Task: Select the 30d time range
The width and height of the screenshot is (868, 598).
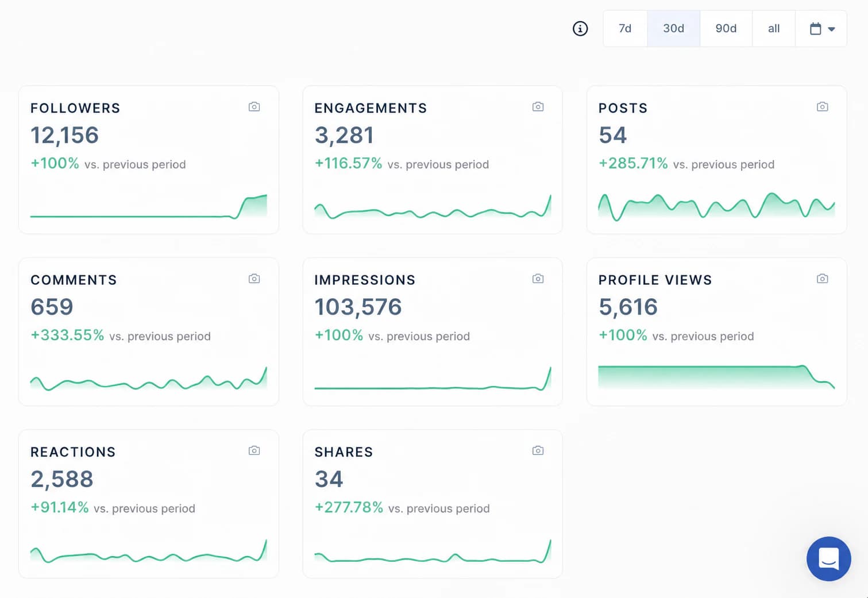Action: (673, 28)
